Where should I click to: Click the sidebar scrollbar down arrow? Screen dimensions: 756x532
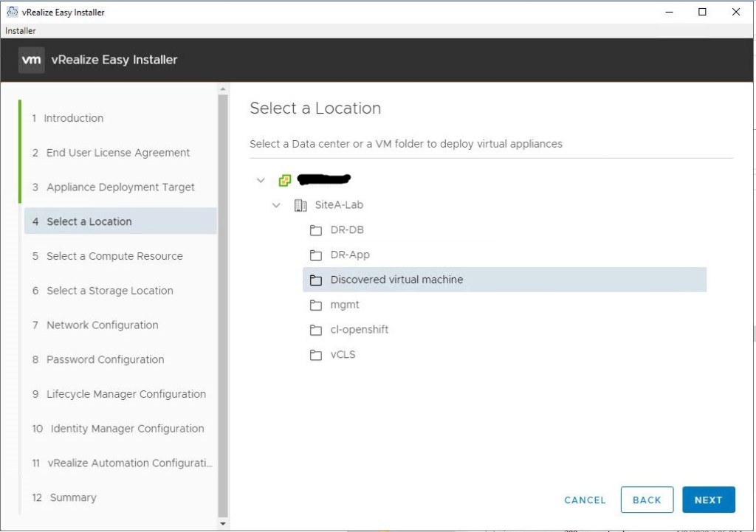pyautogui.click(x=224, y=523)
